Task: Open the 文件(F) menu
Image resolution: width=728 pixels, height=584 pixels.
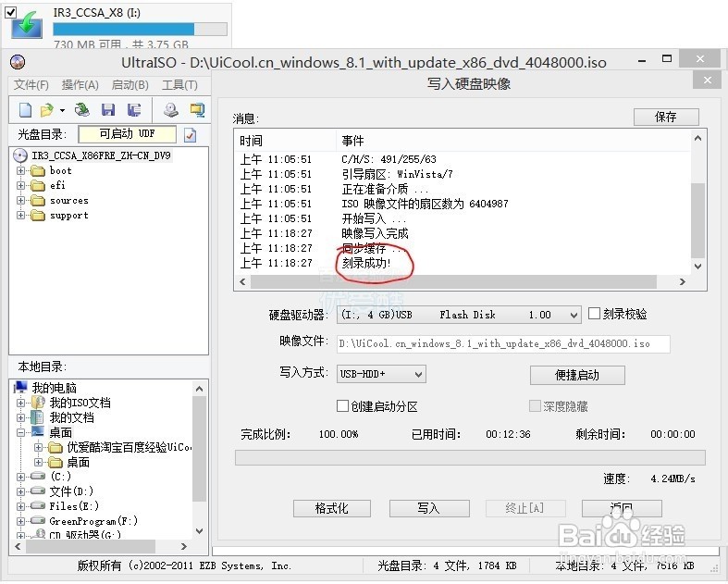Action: point(31,84)
